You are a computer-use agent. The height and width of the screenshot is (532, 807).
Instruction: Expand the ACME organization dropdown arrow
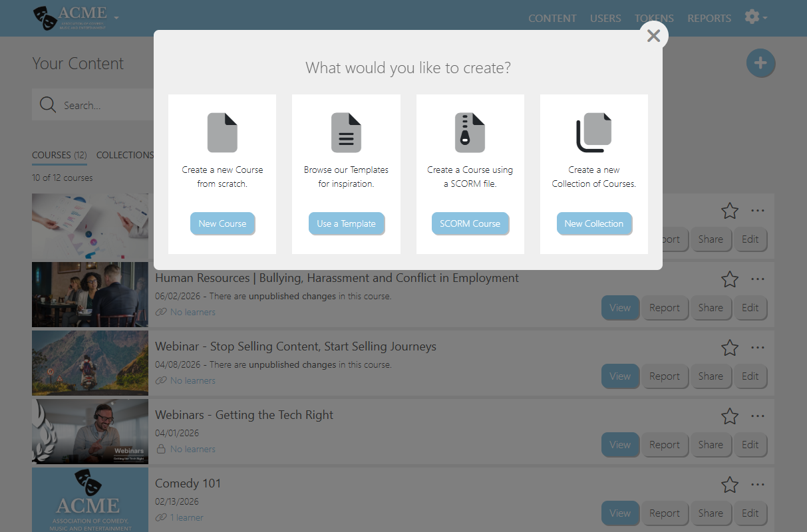point(116,17)
